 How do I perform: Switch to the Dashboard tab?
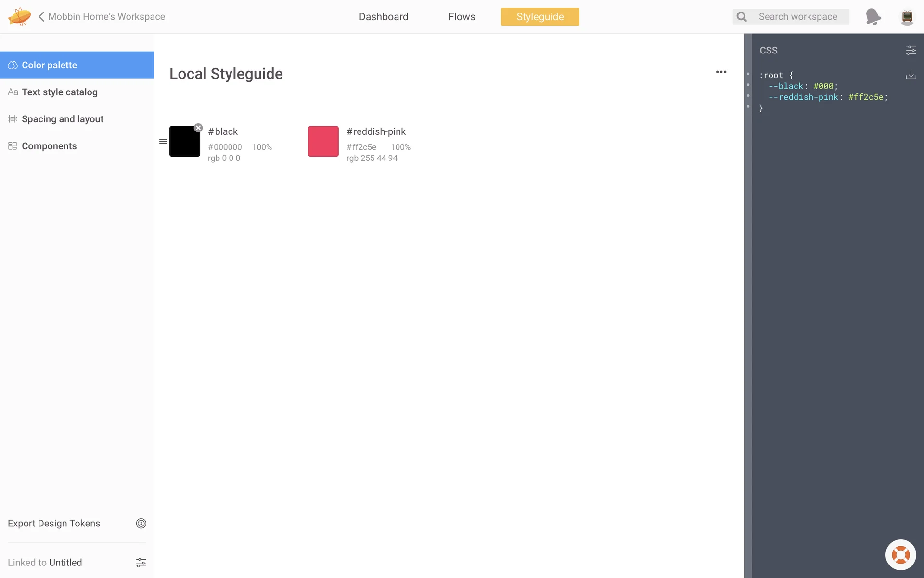pyautogui.click(x=384, y=17)
